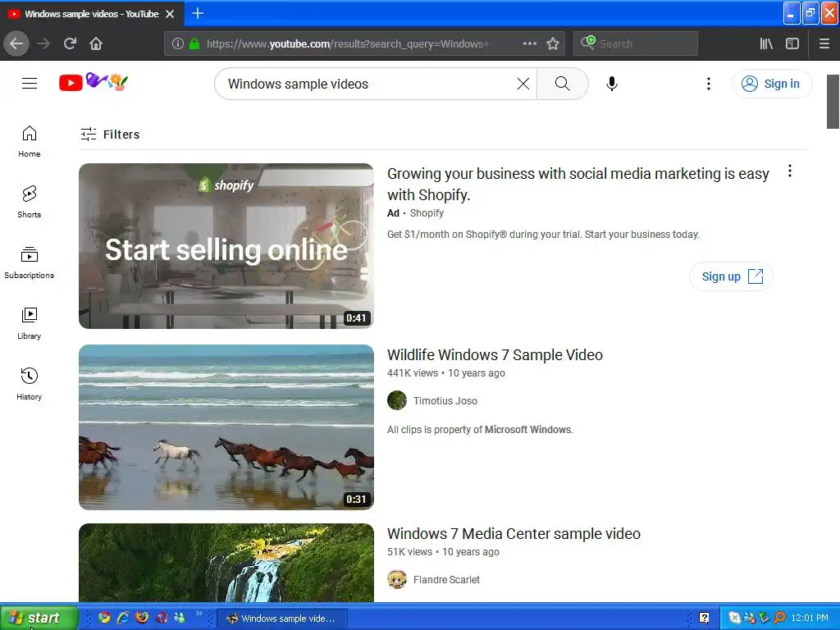Select the Windows sample videos - YouTube tab
This screenshot has height=630, width=840.
click(92, 14)
